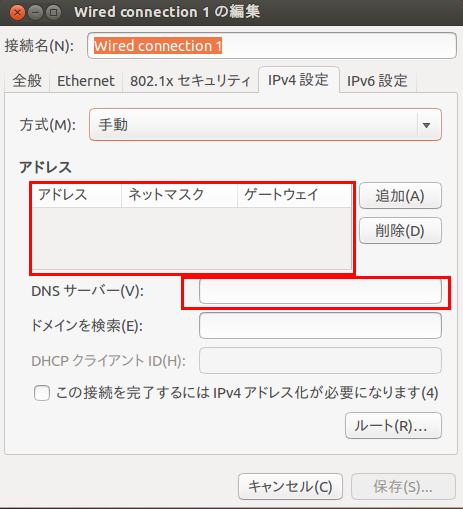
Task: Focus the DNS サーバー input field
Action: tap(320, 291)
